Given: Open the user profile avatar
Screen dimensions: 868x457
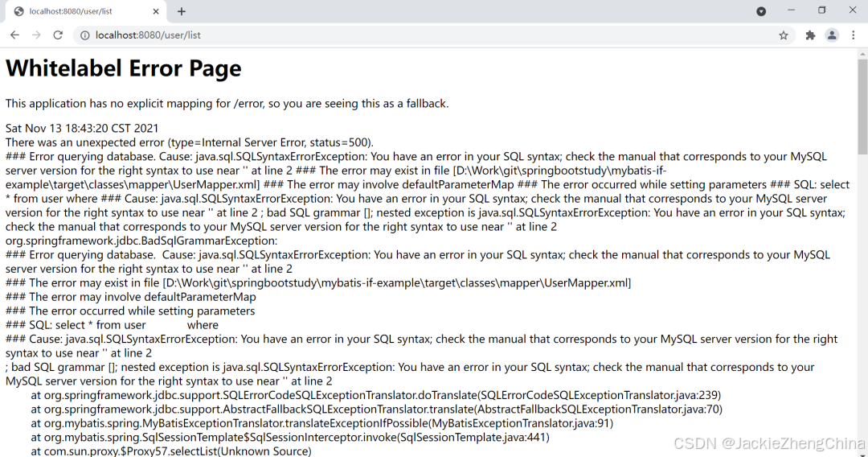Looking at the screenshot, I should 832,35.
